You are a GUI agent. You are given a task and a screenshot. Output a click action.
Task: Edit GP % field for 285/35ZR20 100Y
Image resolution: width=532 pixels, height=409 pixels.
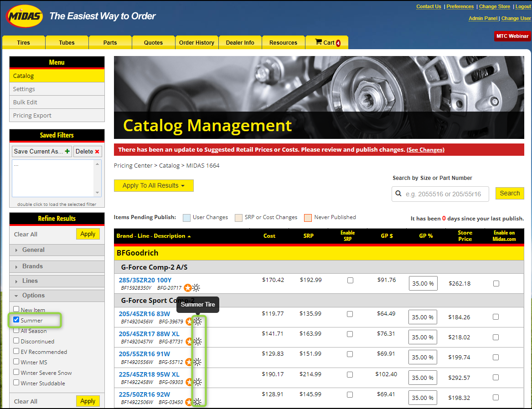pos(423,283)
